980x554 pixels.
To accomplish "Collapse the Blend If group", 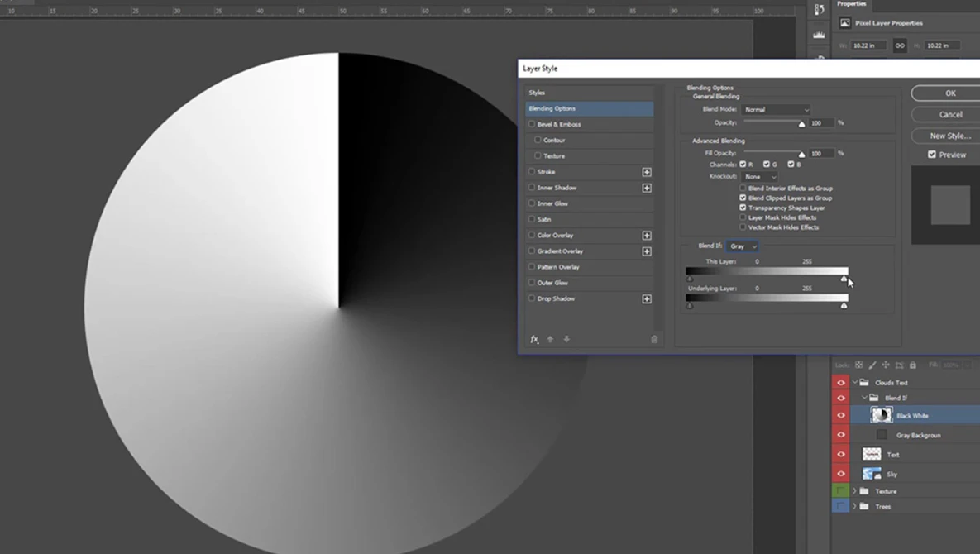I will pos(865,398).
